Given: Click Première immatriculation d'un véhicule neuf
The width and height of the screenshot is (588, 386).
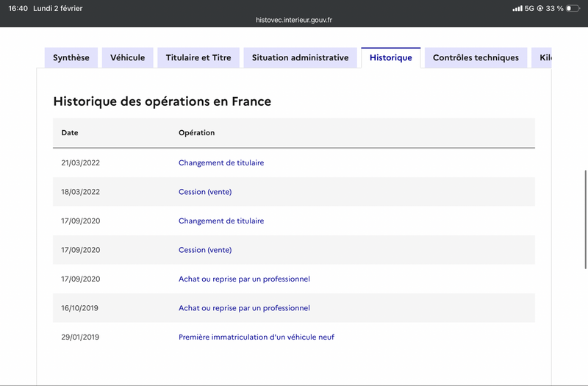Looking at the screenshot, I should tap(257, 337).
